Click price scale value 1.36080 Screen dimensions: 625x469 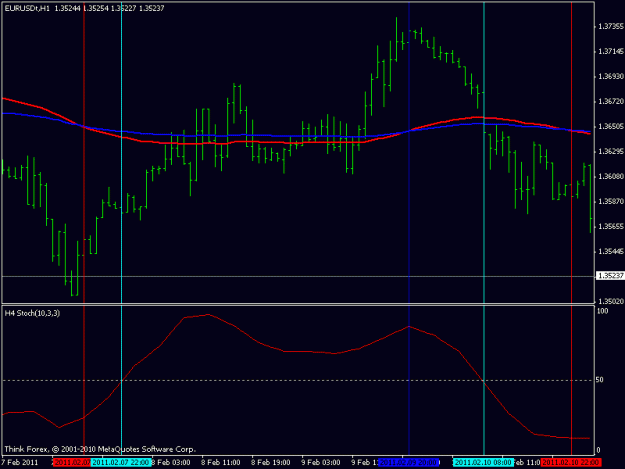click(x=611, y=177)
